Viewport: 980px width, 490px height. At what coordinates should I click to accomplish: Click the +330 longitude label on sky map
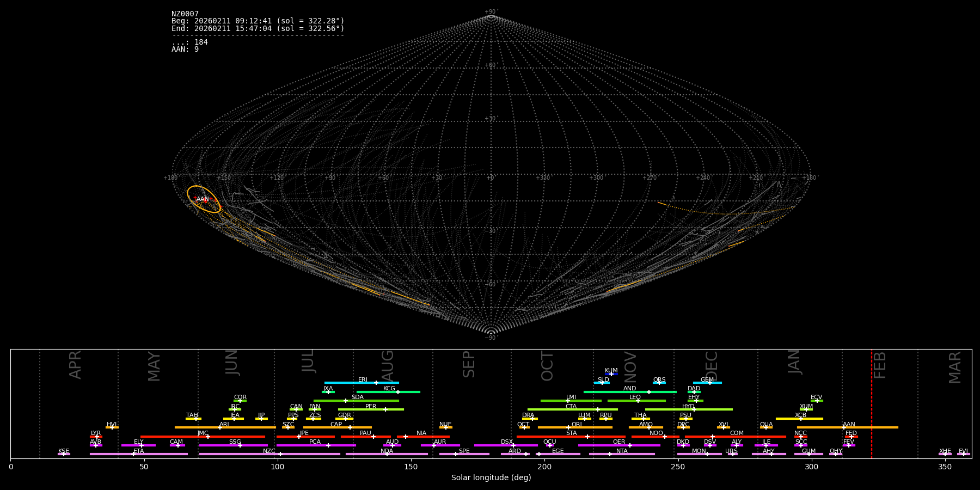point(543,178)
